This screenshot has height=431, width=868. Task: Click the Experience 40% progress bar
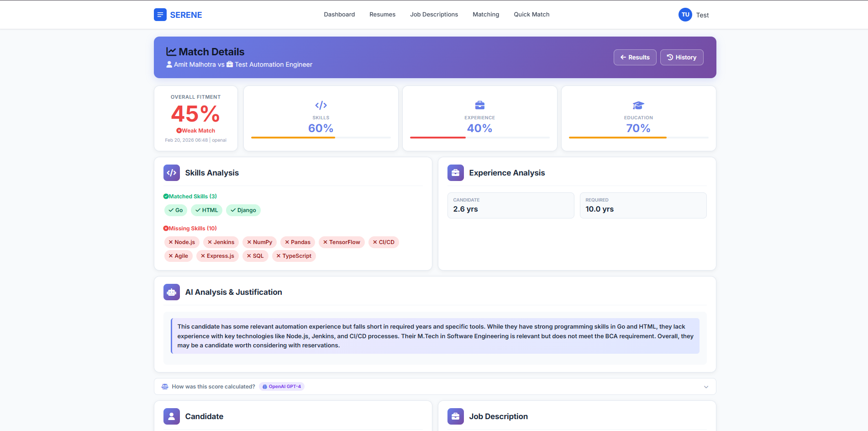[479, 137]
